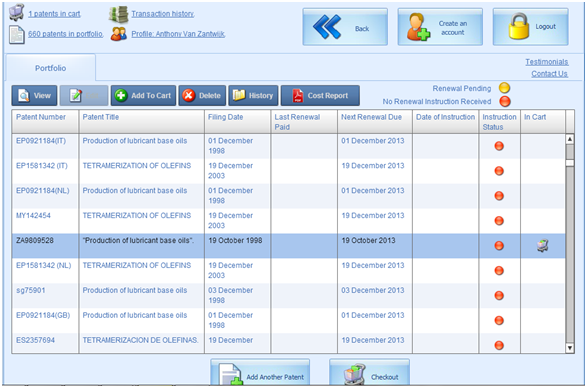Click Create an account button
This screenshot has width=587, height=388.
click(x=440, y=27)
